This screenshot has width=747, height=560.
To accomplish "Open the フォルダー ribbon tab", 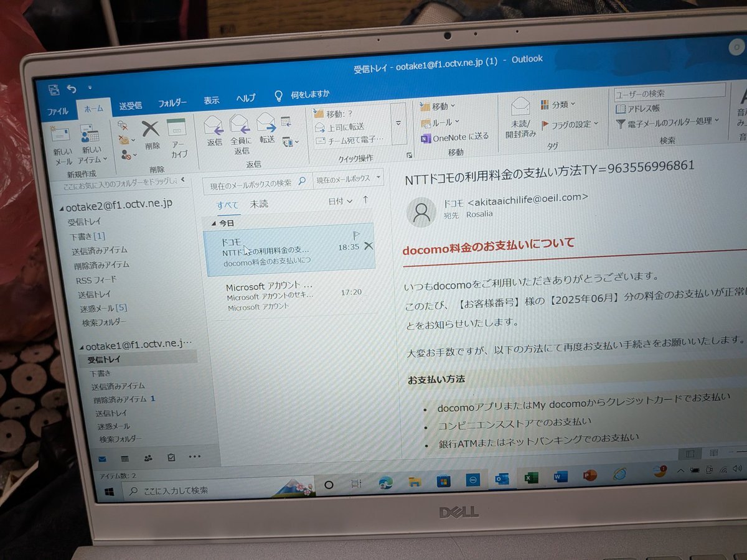I will coord(172,103).
